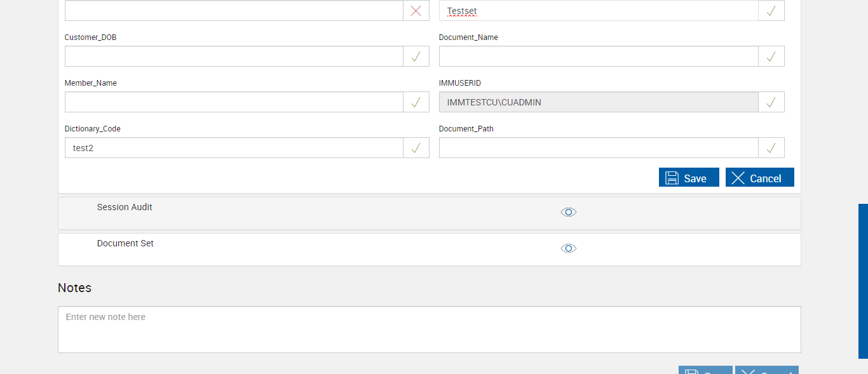Expand the Session Audit row
The height and width of the screenshot is (374, 868).
click(x=125, y=207)
